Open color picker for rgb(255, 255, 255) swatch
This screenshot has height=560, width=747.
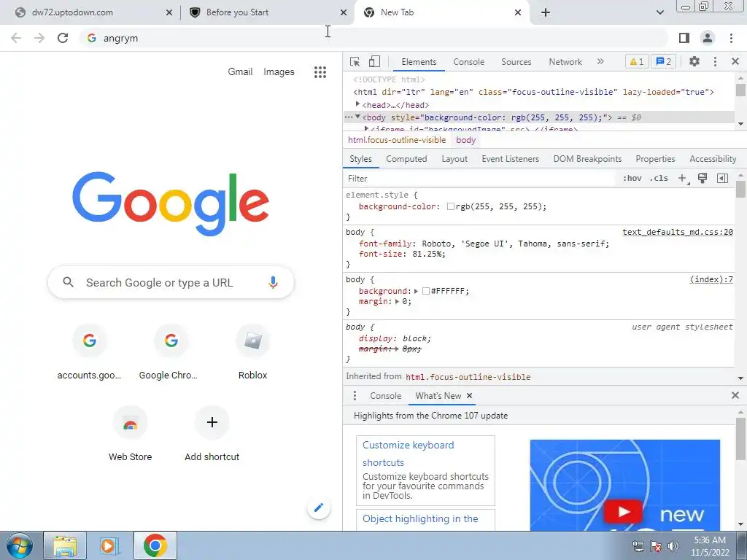[x=450, y=206]
